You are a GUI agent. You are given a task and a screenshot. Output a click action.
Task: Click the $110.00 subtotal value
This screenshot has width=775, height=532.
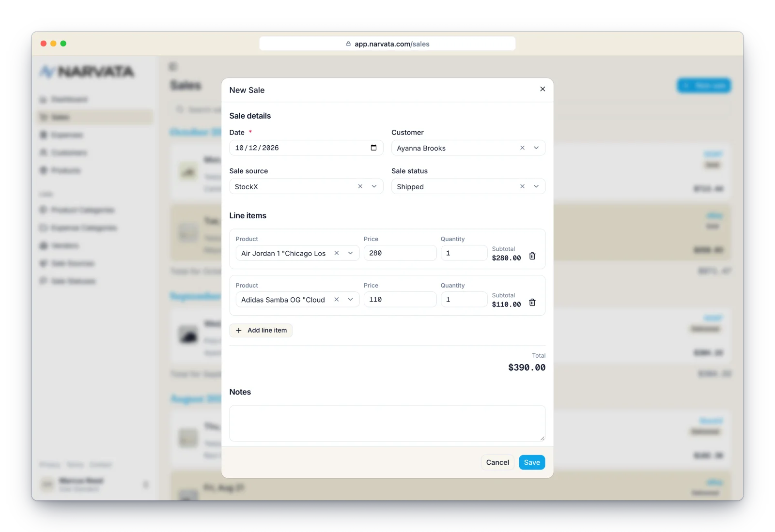506,304
